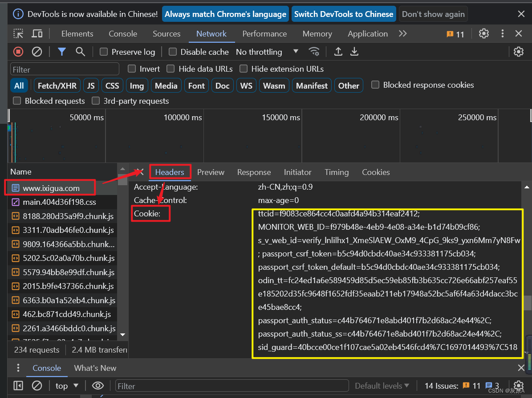Screen dimensions: 532x398
Task: Open the Preview tab of request
Action: click(x=211, y=172)
